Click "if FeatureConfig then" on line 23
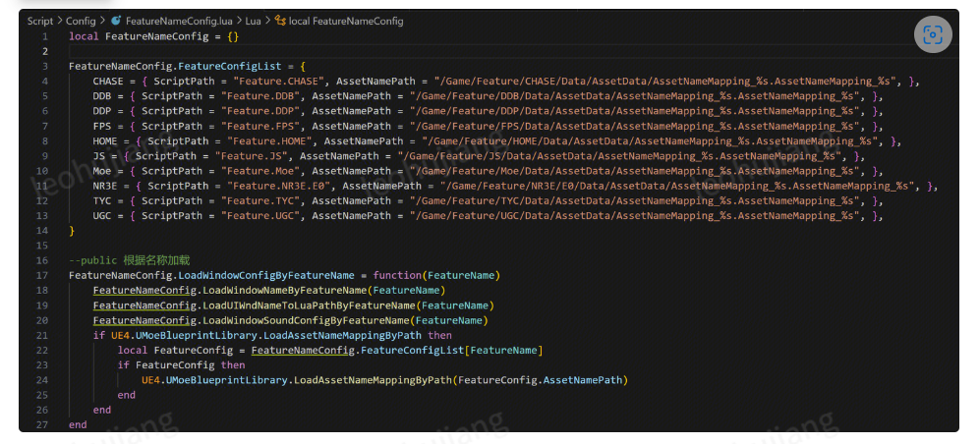This screenshot has height=444, width=980. click(181, 365)
